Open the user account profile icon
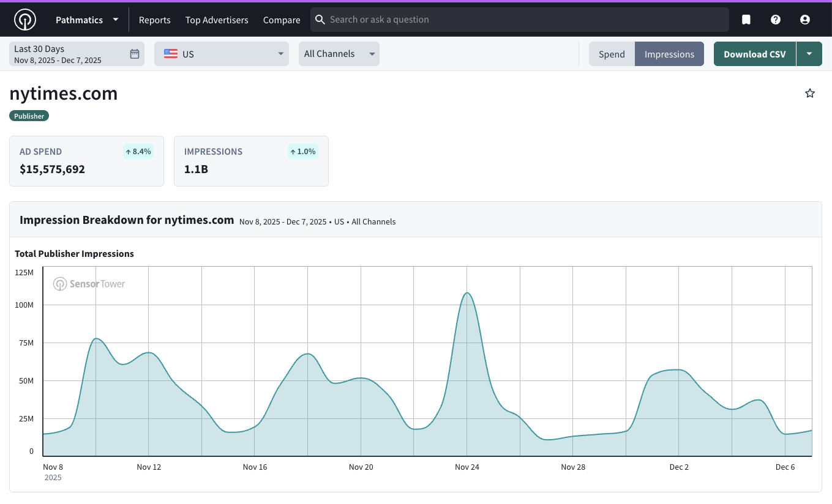 [x=805, y=20]
